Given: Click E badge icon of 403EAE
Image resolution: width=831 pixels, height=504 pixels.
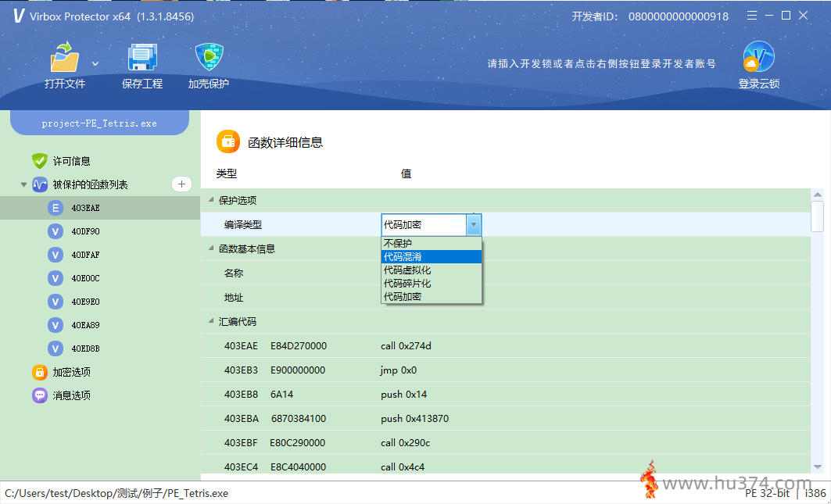Looking at the screenshot, I should pyautogui.click(x=56, y=208).
